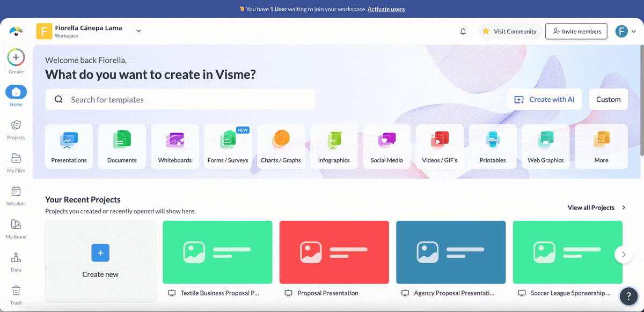Select the Forms / Surveys category
644x312 pixels.
pyautogui.click(x=228, y=146)
